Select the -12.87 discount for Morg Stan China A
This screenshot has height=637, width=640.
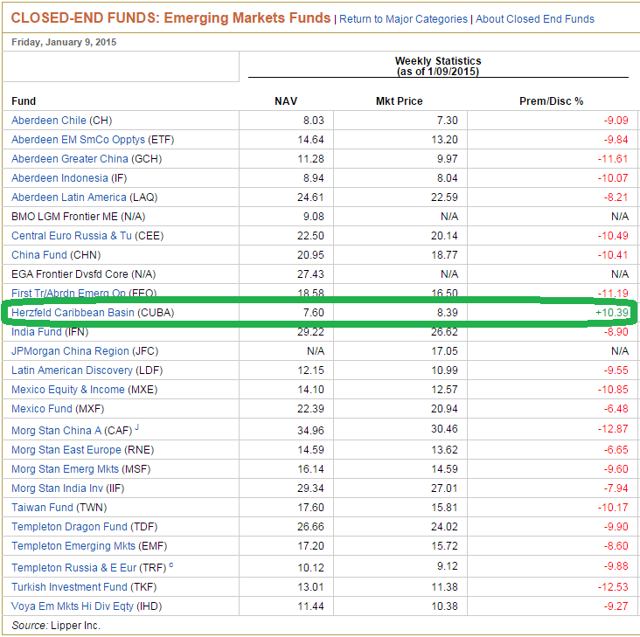point(613,429)
